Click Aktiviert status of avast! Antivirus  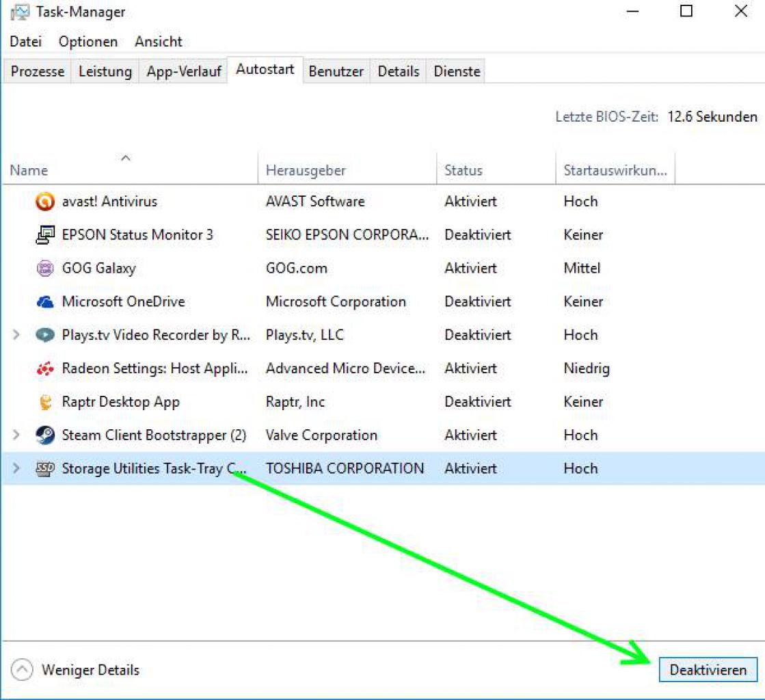point(470,202)
